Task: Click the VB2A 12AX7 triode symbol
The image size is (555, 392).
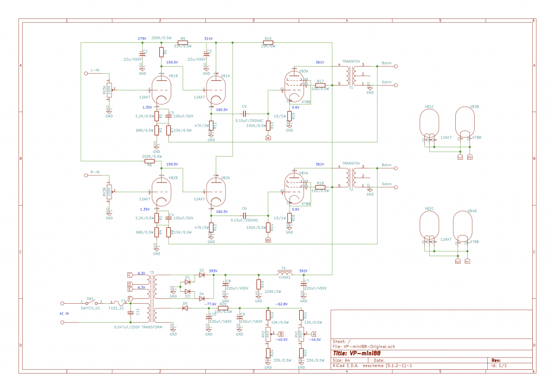Action: tap(216, 192)
